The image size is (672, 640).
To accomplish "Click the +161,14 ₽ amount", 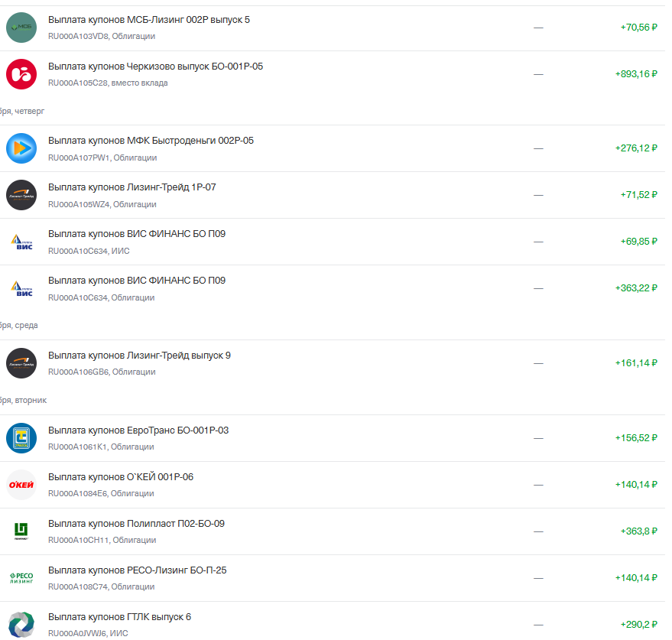I will coord(636,363).
